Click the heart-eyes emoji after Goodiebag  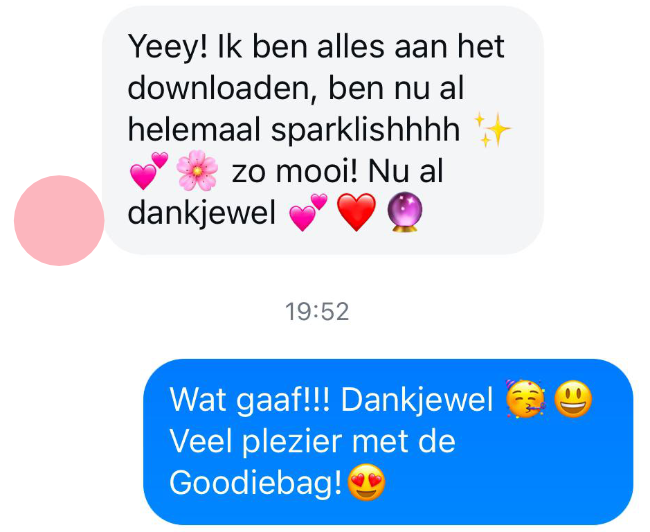pyautogui.click(x=366, y=482)
